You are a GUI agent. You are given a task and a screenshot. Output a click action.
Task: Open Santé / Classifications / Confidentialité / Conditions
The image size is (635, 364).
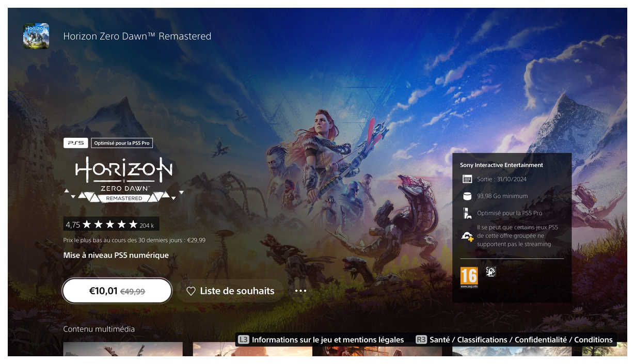515,340
